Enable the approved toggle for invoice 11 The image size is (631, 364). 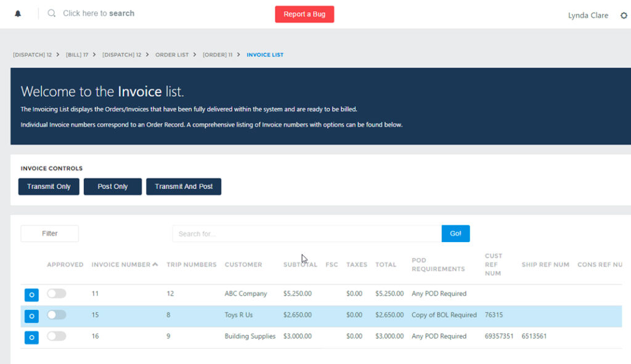click(57, 294)
